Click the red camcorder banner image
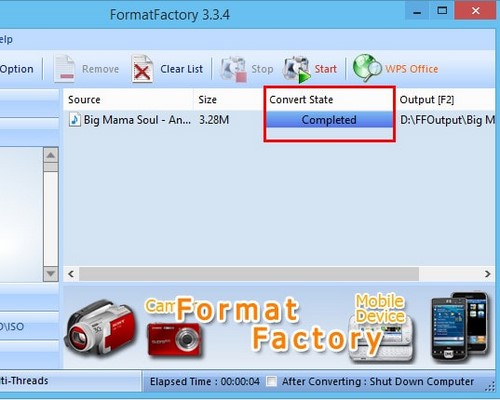 (x=100, y=328)
